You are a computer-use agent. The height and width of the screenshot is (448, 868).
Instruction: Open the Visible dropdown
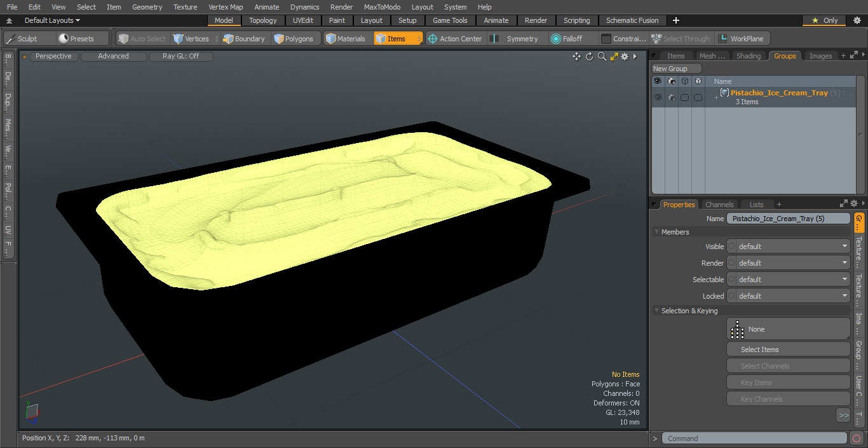click(789, 247)
